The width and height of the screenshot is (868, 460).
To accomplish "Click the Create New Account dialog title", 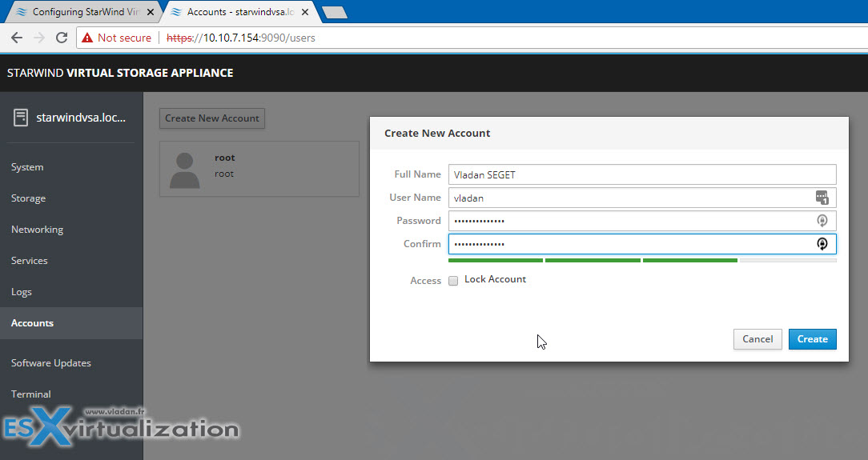I will click(437, 134).
